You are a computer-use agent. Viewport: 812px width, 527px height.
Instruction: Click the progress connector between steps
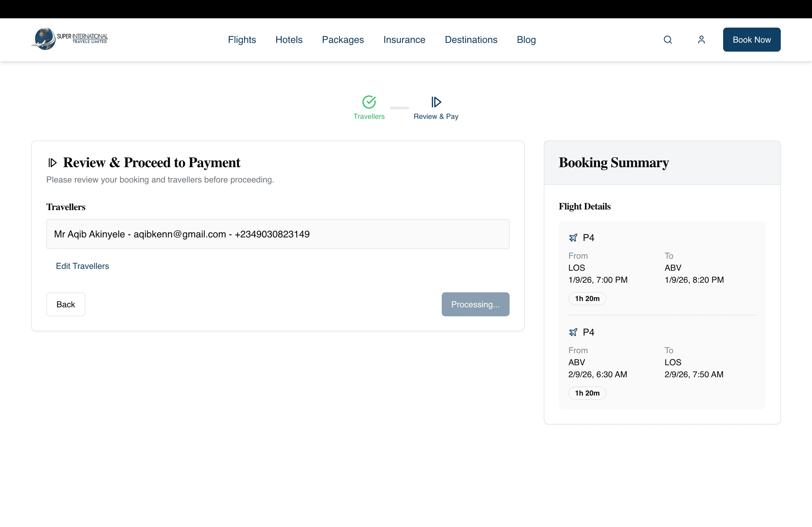coord(399,108)
